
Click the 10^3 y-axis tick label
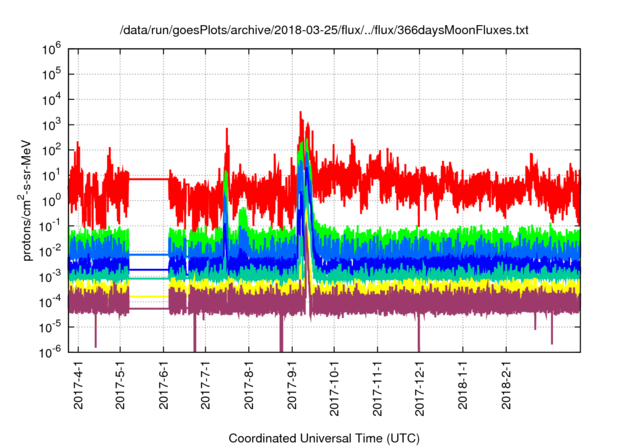click(51, 125)
